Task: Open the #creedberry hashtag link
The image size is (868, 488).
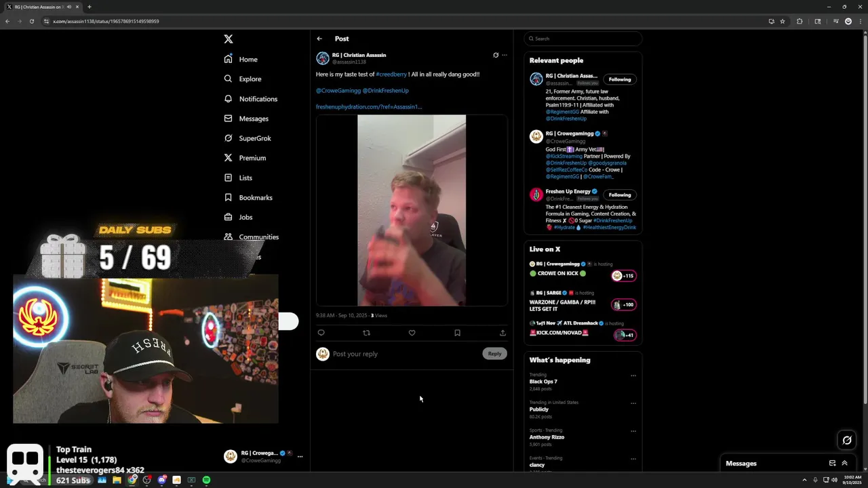Action: (391, 74)
